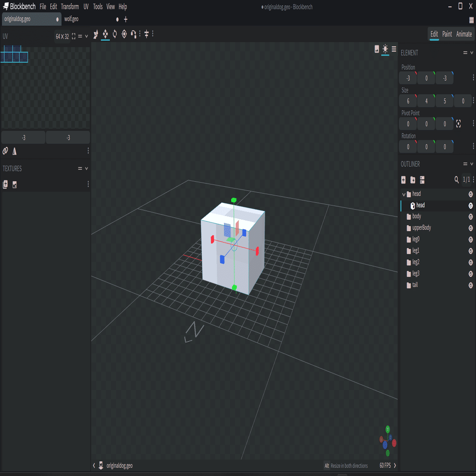Screen dimensions: 476x476
Task: Open the File menu
Action: coord(43,7)
